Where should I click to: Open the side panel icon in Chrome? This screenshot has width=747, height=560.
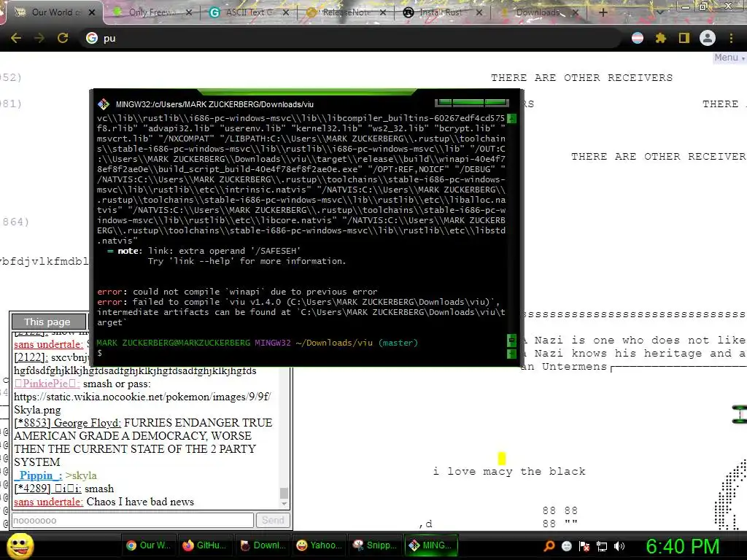684,38
